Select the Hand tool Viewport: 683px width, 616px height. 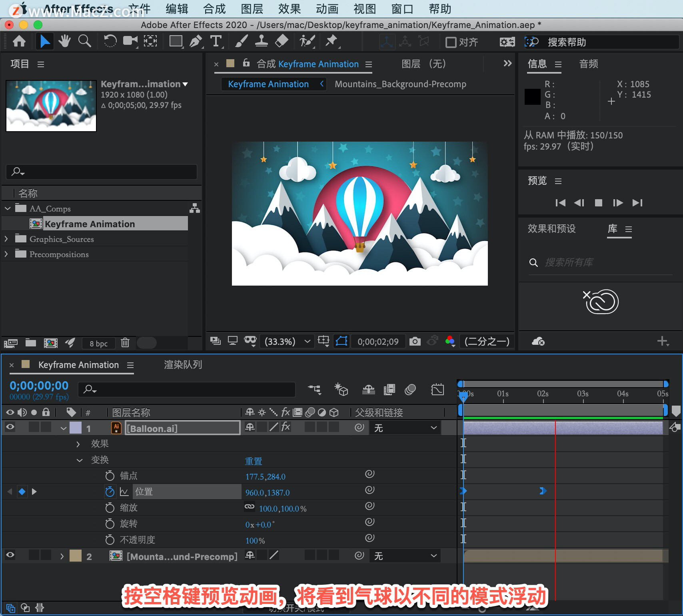(x=64, y=41)
